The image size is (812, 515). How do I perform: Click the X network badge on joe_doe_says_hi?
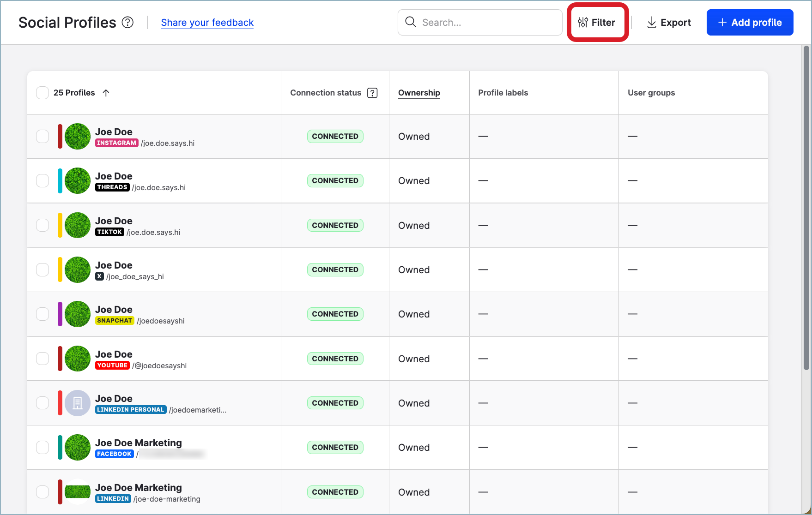click(100, 276)
